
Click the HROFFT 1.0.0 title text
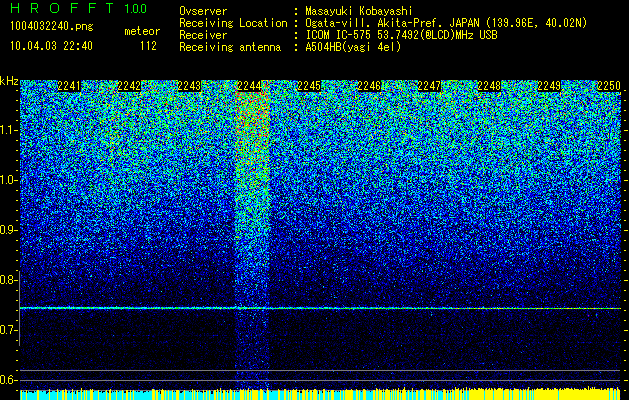pos(78,8)
